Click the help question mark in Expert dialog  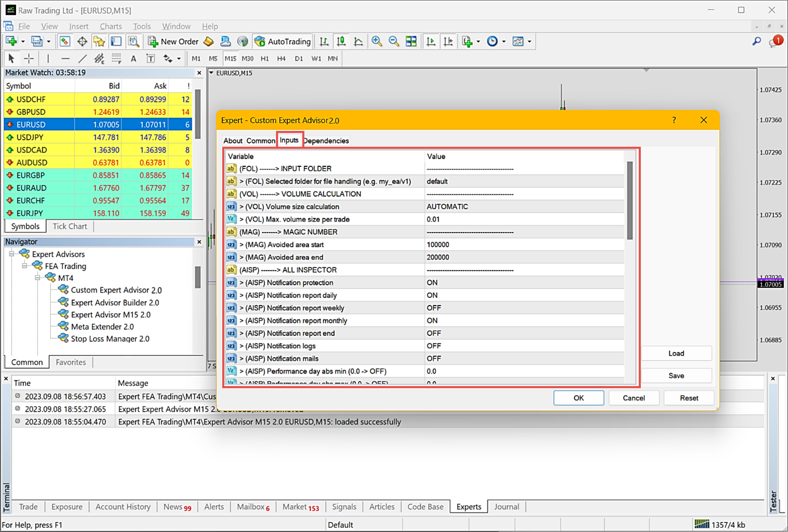point(674,120)
